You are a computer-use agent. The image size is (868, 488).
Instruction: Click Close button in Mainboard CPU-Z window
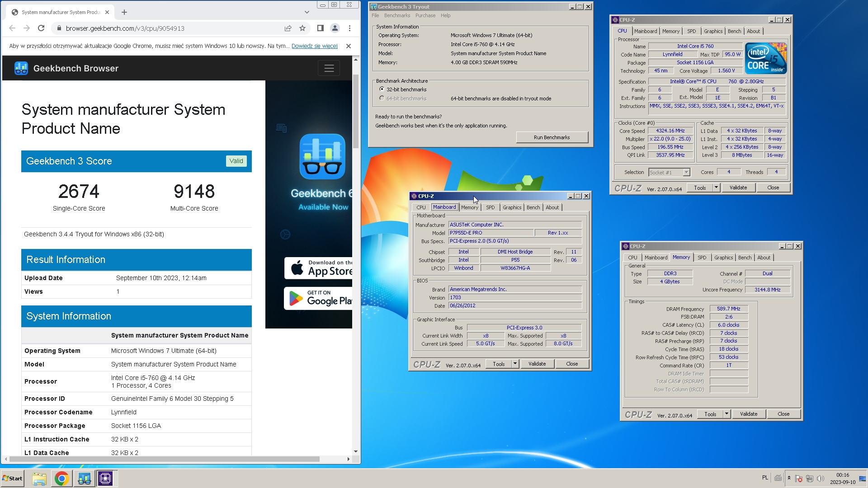pos(572,364)
